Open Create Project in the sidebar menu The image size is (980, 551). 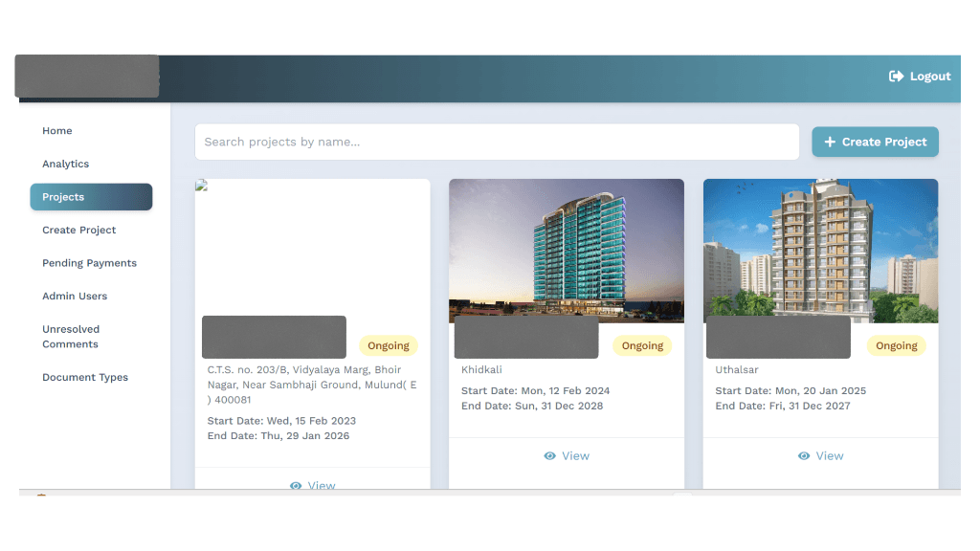(x=79, y=231)
